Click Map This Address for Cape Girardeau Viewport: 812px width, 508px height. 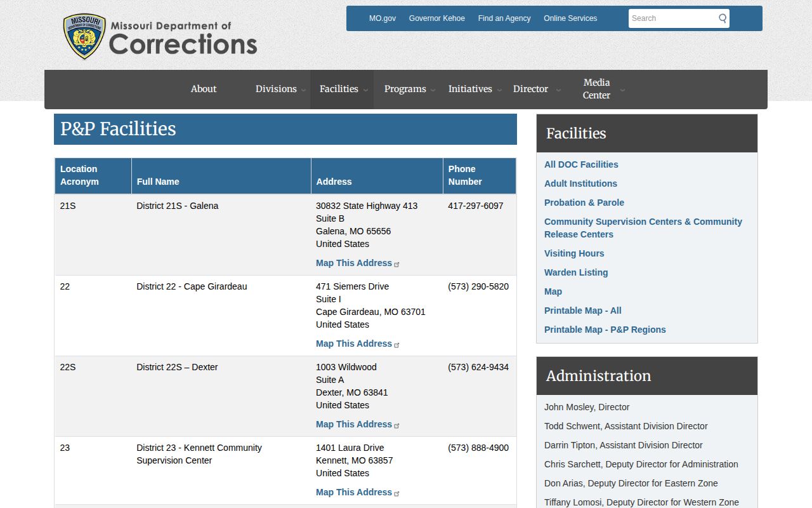click(x=354, y=344)
